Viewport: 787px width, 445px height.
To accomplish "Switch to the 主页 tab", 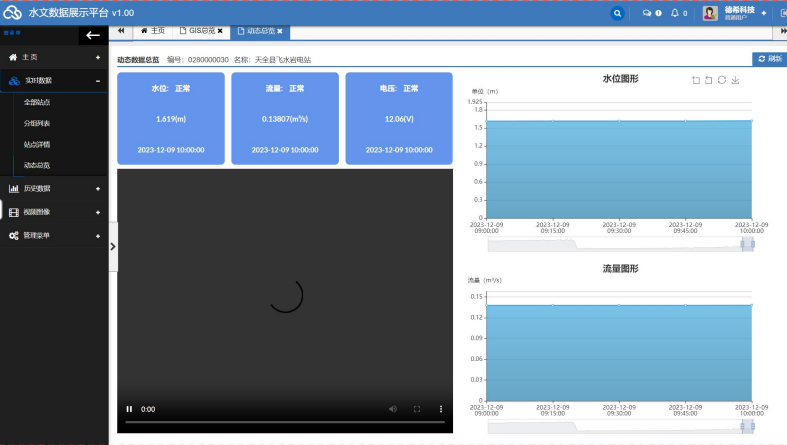I will coord(153,31).
